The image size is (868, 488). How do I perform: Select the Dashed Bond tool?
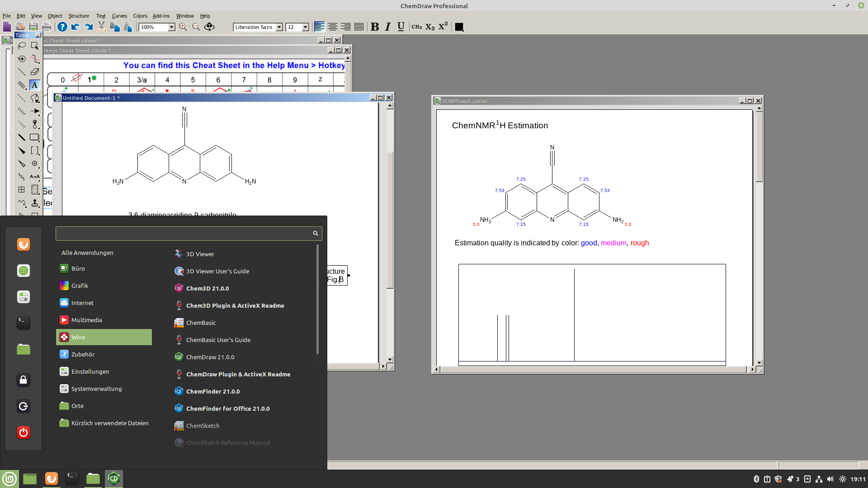(x=22, y=98)
